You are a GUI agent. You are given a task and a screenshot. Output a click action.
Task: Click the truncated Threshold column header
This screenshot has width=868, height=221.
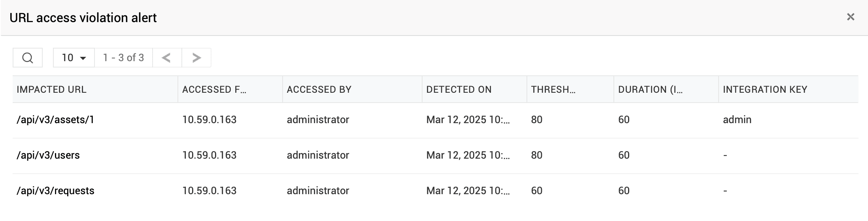(x=553, y=90)
